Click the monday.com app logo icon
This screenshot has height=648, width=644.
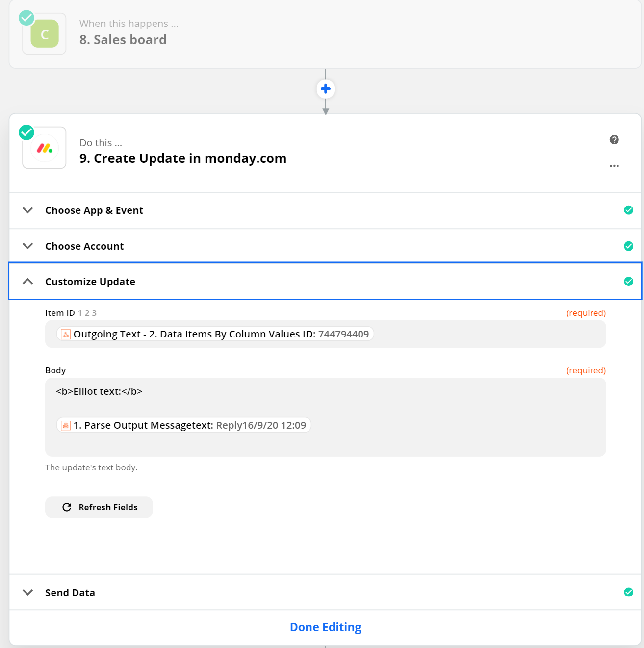(45, 148)
